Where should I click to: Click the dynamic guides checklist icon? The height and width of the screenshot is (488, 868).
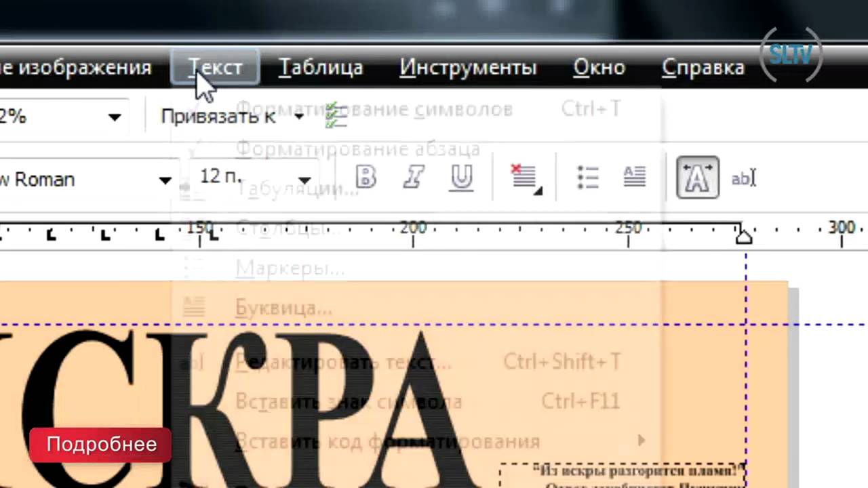coord(336,116)
